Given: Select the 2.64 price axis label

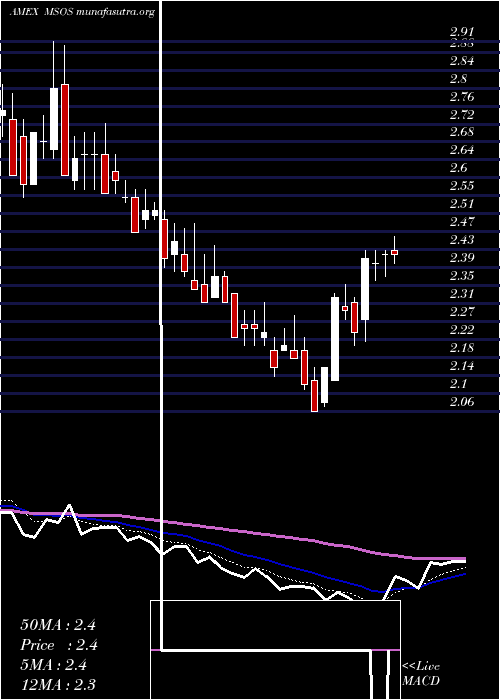Looking at the screenshot, I should click(462, 150).
